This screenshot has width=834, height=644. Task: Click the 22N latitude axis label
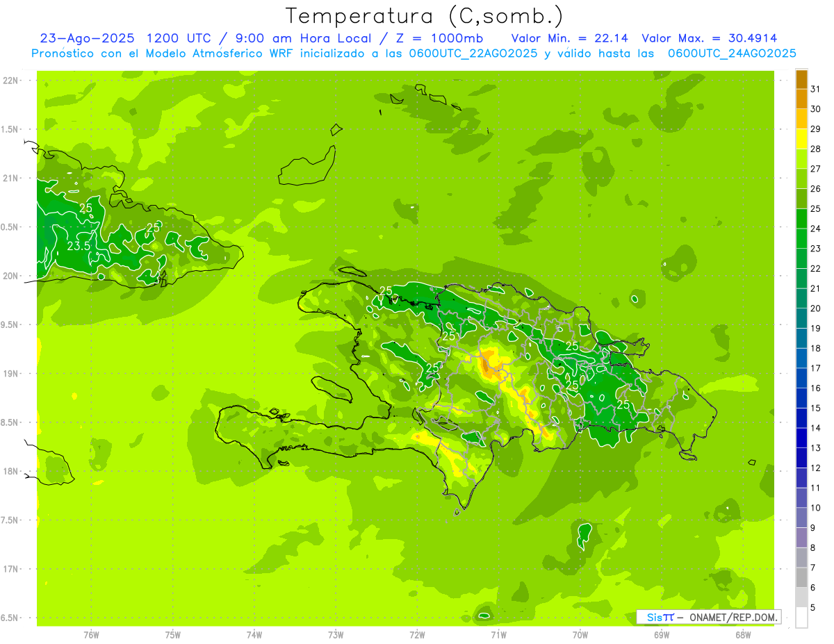[x=11, y=81]
